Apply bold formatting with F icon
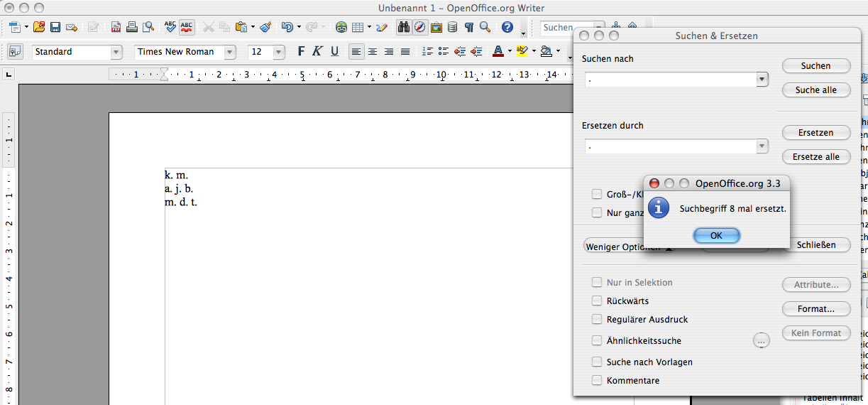The height and width of the screenshot is (405, 868). (x=301, y=51)
